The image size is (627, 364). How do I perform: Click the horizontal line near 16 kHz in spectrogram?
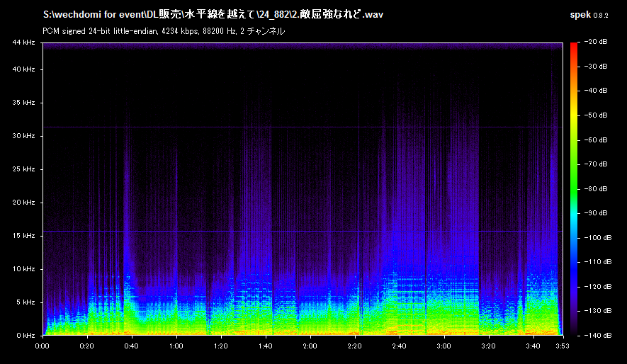[303, 232]
